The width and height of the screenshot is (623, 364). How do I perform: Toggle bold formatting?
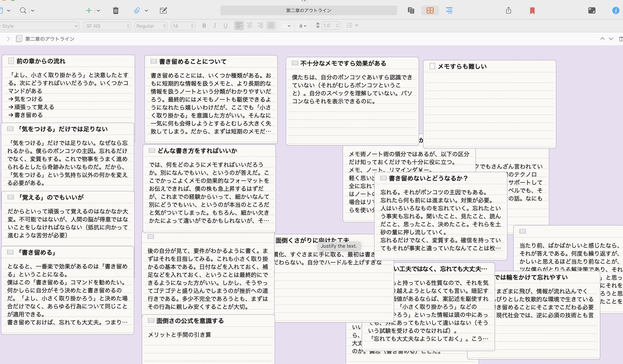click(204, 26)
